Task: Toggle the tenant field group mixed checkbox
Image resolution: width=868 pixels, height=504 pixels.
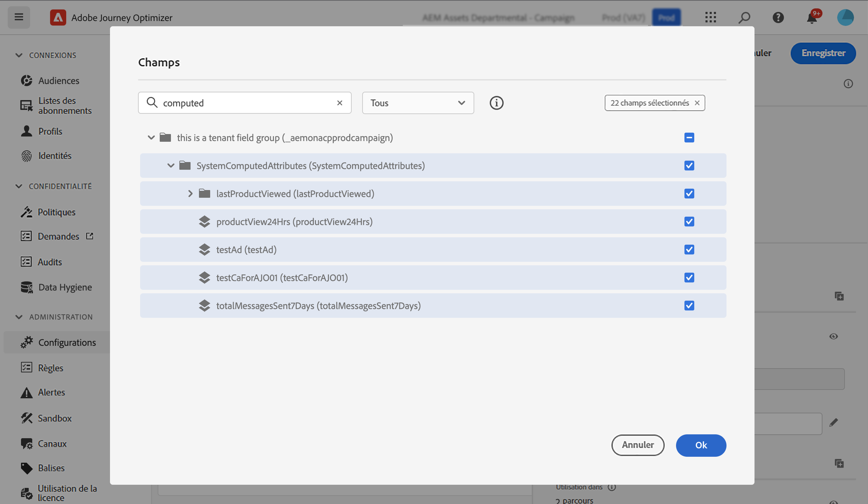Action: pos(689,138)
